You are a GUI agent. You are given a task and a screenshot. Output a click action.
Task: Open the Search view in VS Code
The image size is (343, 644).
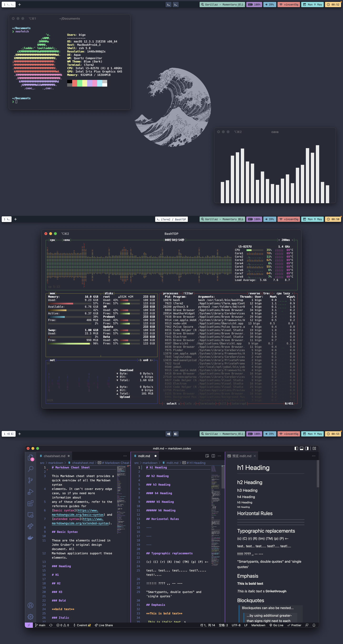coord(30,469)
